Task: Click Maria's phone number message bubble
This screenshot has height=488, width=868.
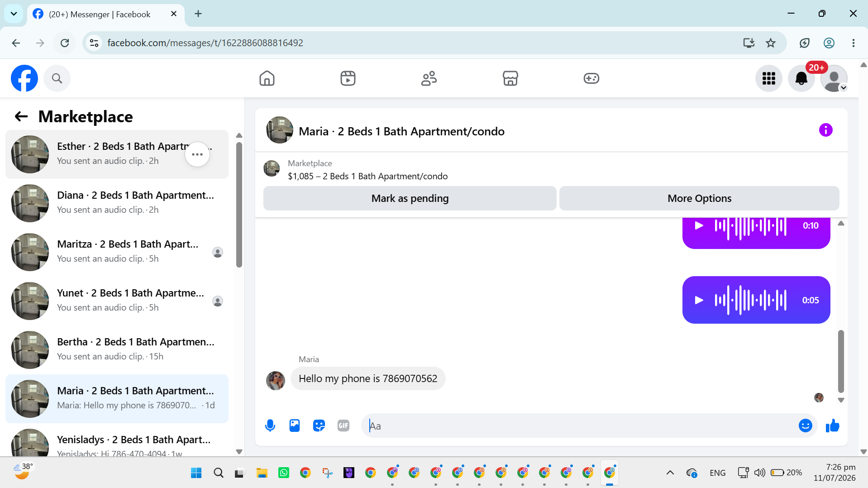Action: pos(368,378)
